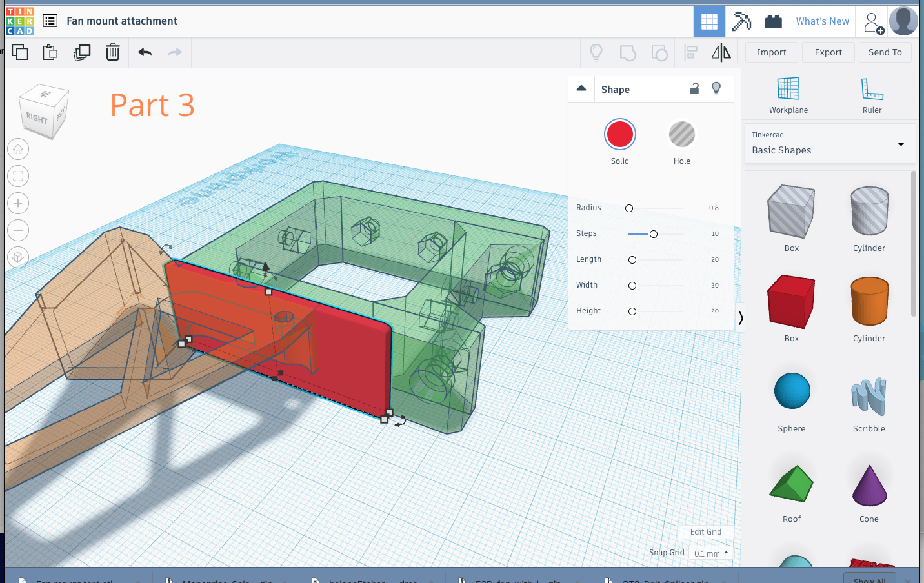The height and width of the screenshot is (583, 924).
Task: Fit all shapes in view
Action: pyautogui.click(x=18, y=176)
